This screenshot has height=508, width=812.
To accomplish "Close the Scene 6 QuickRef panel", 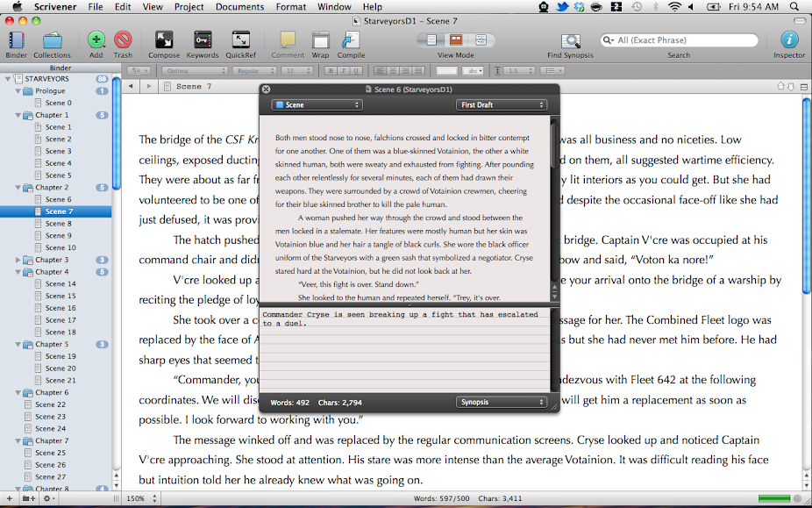I will click(x=267, y=89).
